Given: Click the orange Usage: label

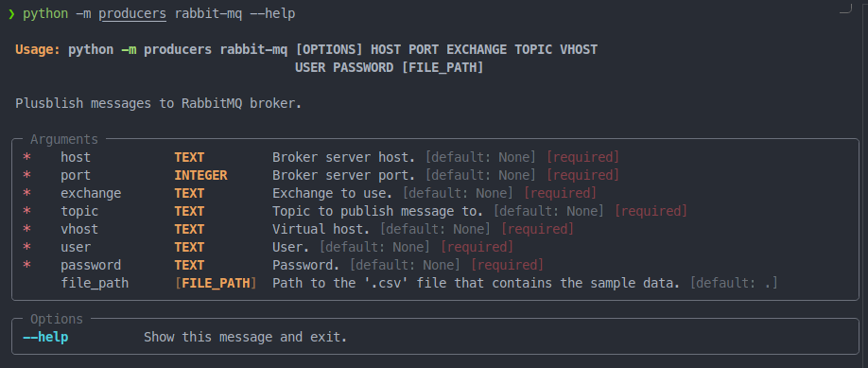Looking at the screenshot, I should tap(38, 50).
